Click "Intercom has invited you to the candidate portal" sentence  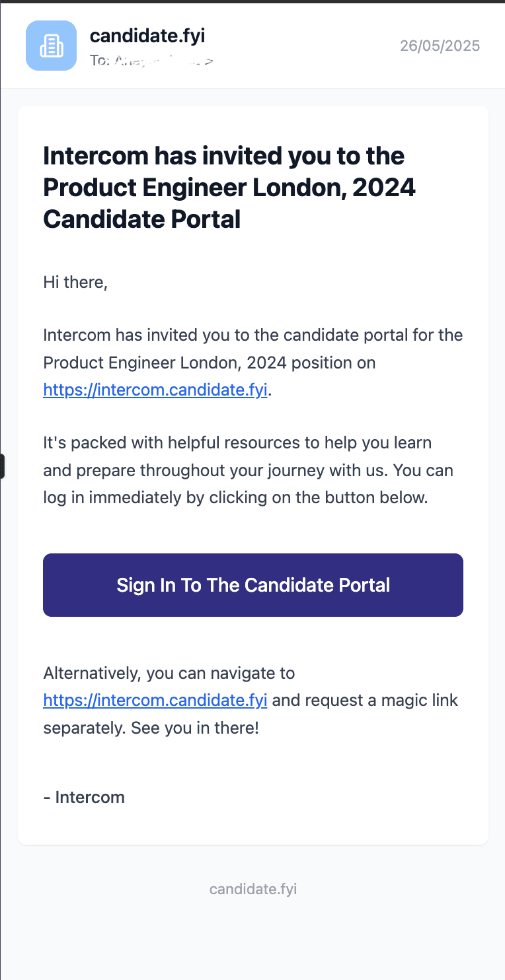click(252, 335)
